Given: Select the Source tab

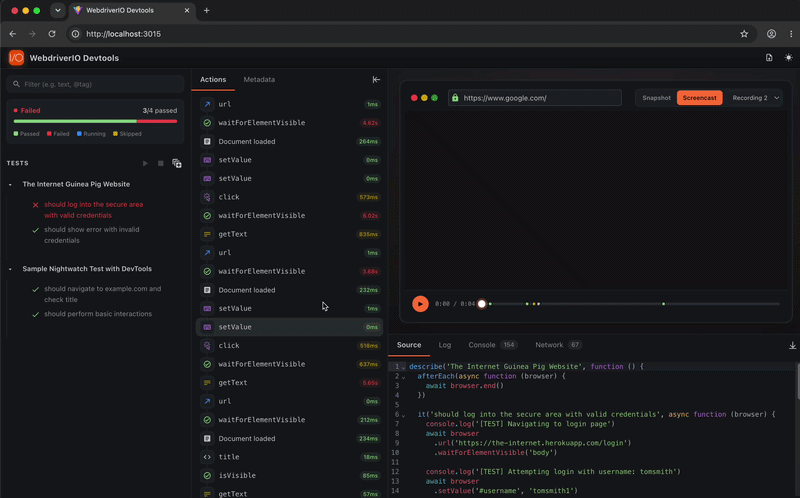Looking at the screenshot, I should coord(409,345).
